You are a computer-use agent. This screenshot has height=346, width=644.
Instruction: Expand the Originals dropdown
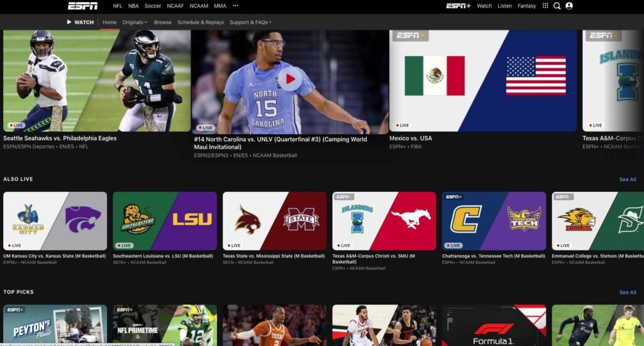point(135,22)
